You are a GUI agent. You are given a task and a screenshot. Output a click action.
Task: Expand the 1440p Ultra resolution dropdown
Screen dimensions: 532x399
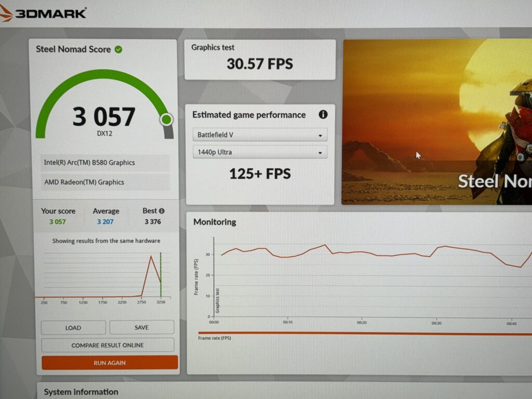(x=260, y=153)
